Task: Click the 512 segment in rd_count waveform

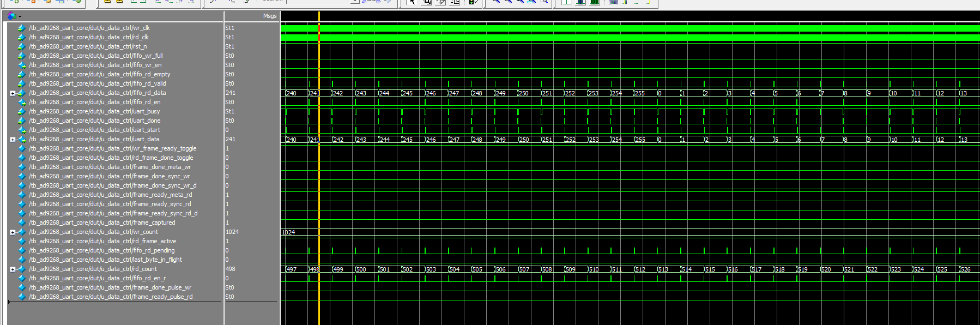Action: (x=644, y=269)
